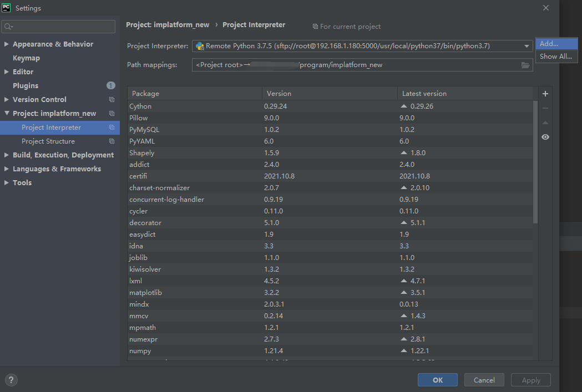The height and width of the screenshot is (392, 582).
Task: Click the Version column header
Action: (330, 94)
